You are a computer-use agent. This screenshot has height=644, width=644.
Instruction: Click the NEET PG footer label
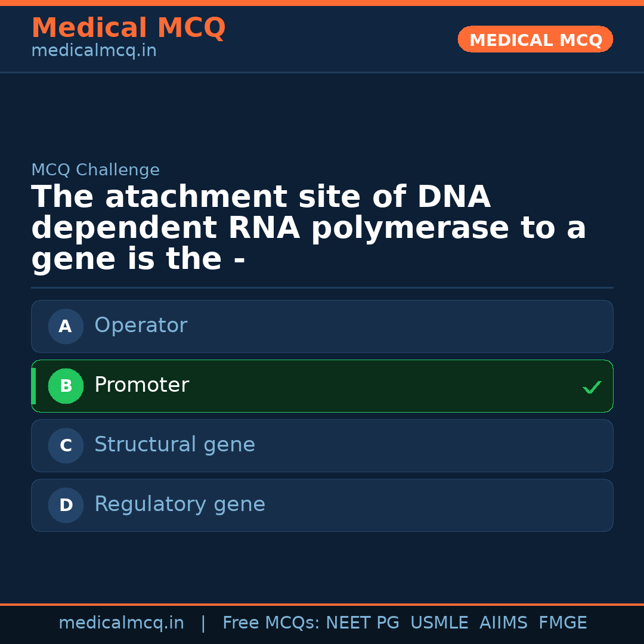(x=363, y=623)
